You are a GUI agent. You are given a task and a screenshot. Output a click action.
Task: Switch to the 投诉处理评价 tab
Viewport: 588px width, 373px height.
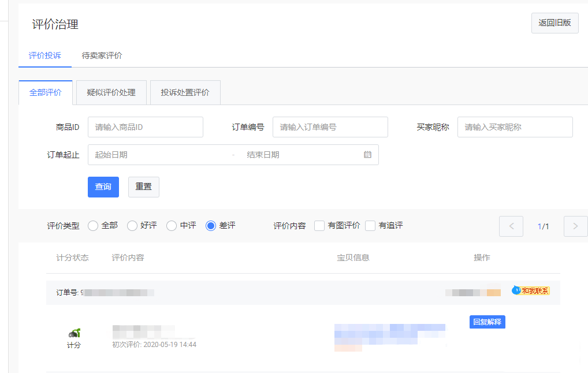(x=185, y=92)
